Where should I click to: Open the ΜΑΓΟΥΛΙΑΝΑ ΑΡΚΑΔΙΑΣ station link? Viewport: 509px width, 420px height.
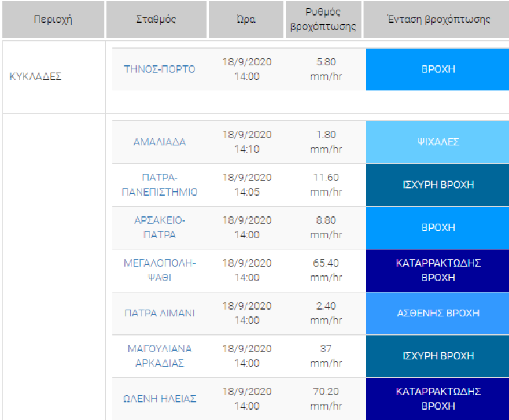click(160, 356)
